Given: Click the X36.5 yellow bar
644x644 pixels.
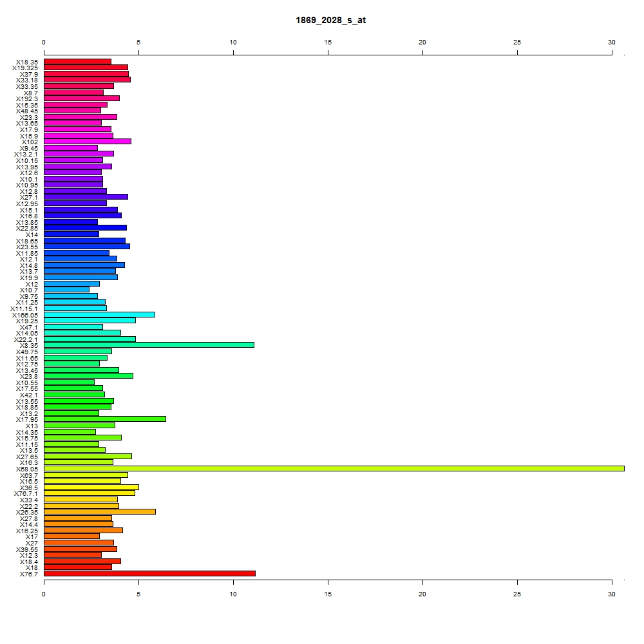Looking at the screenshot, I should pos(91,487).
